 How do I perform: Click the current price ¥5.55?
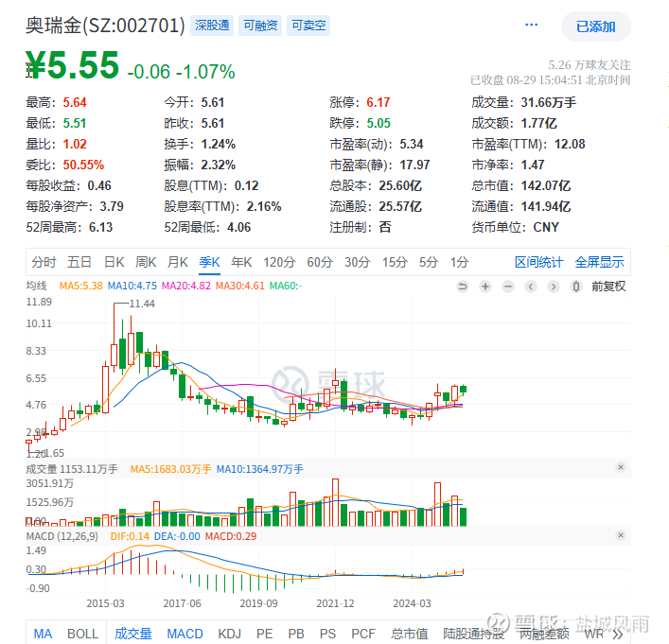click(x=73, y=65)
